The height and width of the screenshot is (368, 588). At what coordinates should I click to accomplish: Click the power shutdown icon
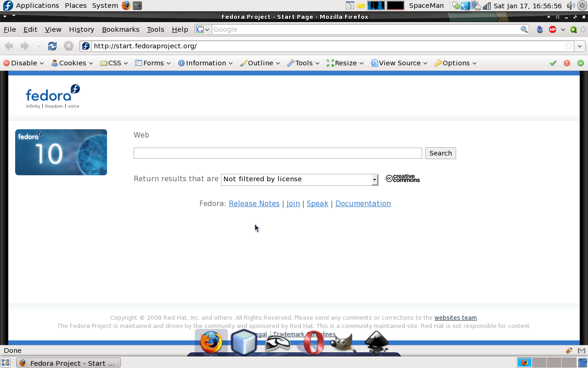click(x=582, y=6)
